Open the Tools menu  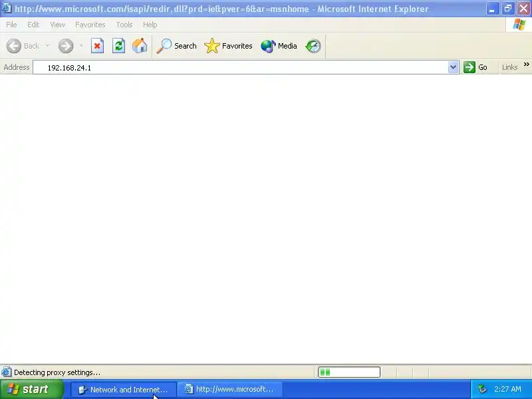[124, 25]
